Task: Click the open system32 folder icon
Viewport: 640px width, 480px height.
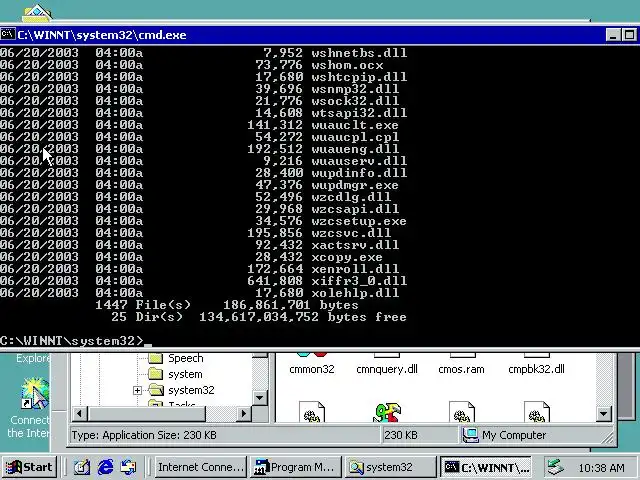Action: tap(156, 390)
